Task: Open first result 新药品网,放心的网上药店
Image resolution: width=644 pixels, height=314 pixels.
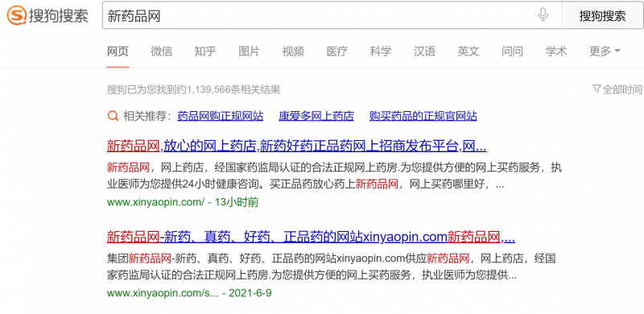Action: tap(296, 146)
